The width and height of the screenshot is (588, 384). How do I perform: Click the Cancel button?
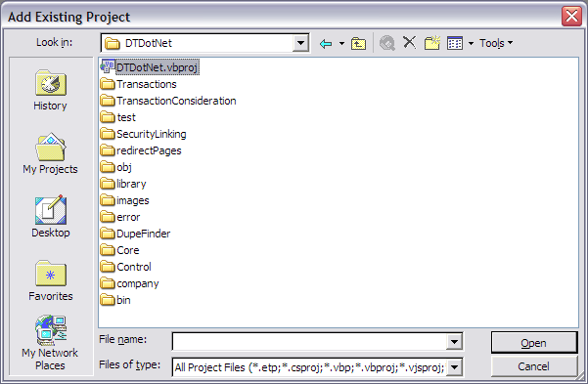click(534, 366)
